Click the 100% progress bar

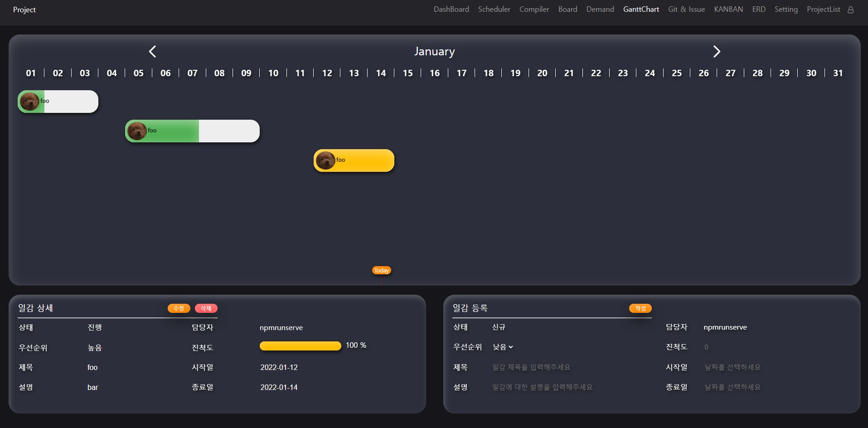(300, 345)
